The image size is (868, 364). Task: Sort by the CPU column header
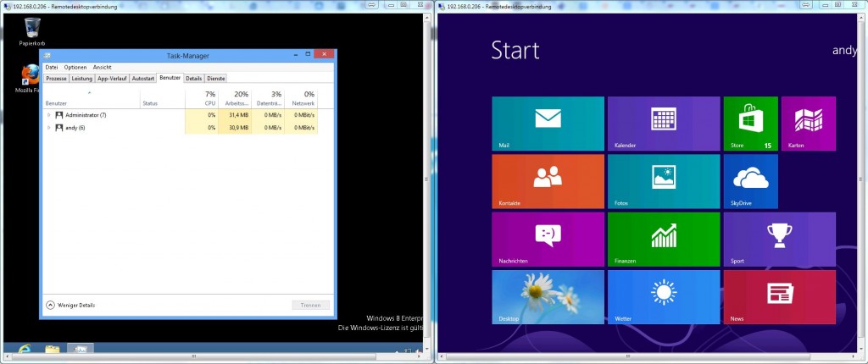(210, 98)
